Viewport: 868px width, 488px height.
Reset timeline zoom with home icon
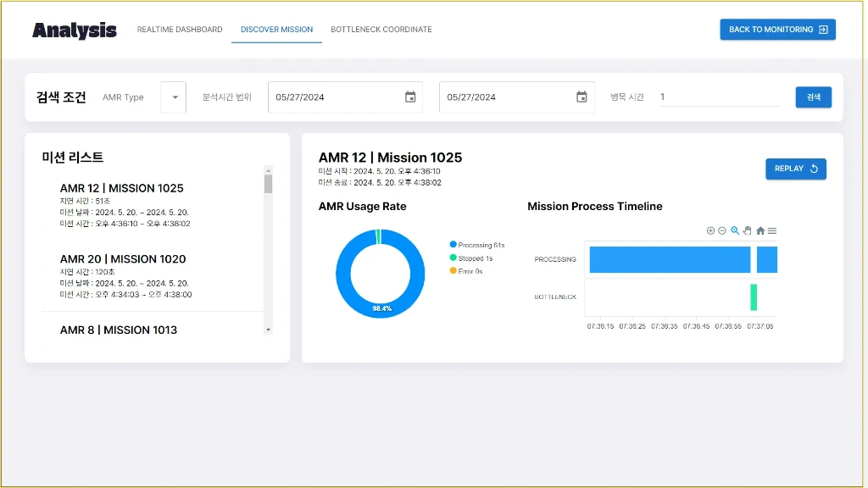tap(760, 230)
